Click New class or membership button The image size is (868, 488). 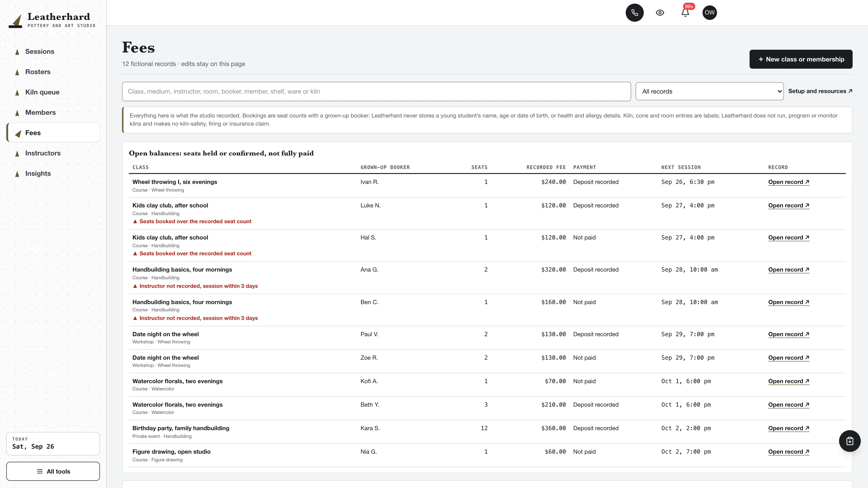pos(801,59)
